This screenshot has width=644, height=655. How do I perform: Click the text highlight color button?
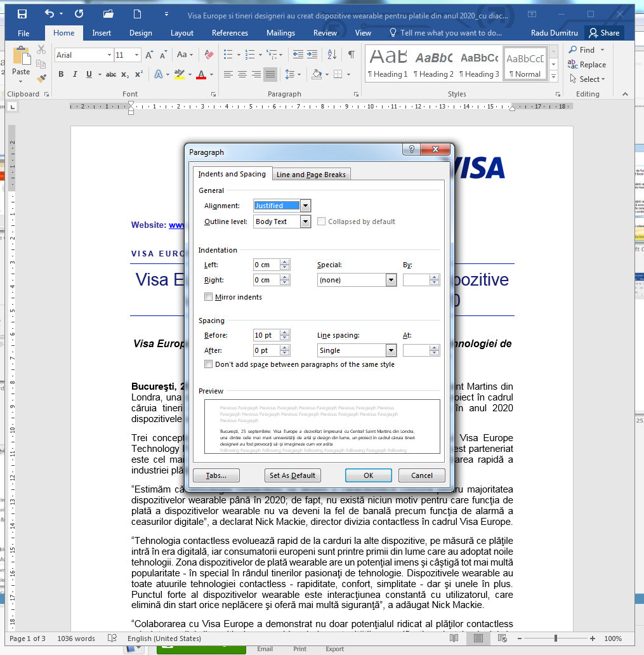pos(180,74)
